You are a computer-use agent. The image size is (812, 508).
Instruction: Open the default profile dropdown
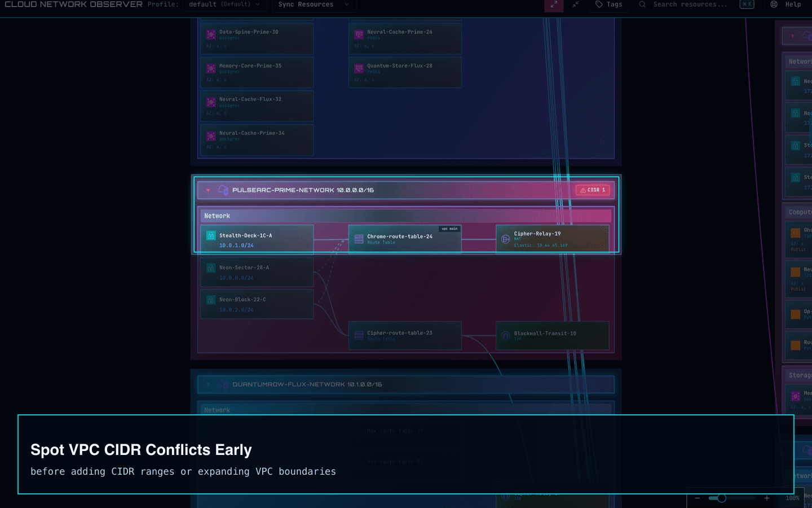(224, 5)
